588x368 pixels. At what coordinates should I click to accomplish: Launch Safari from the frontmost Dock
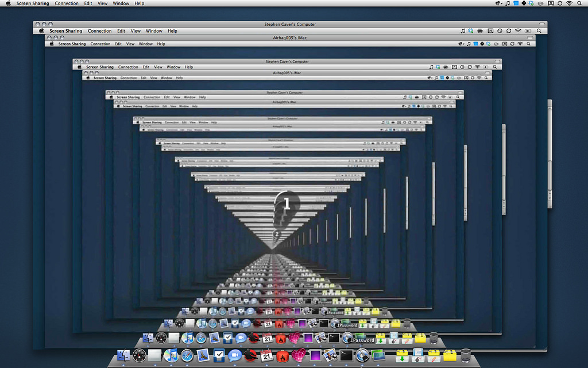187,355
